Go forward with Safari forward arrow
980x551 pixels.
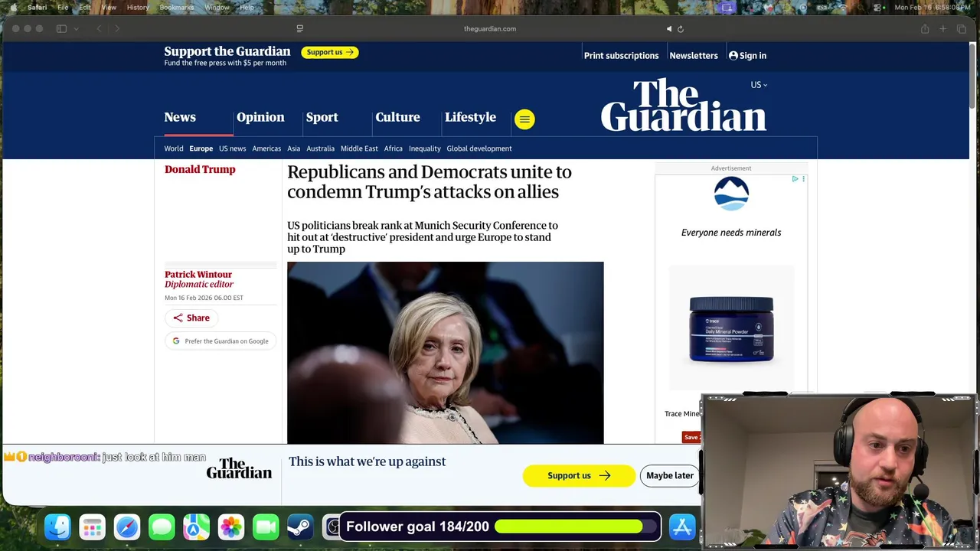[x=117, y=29]
